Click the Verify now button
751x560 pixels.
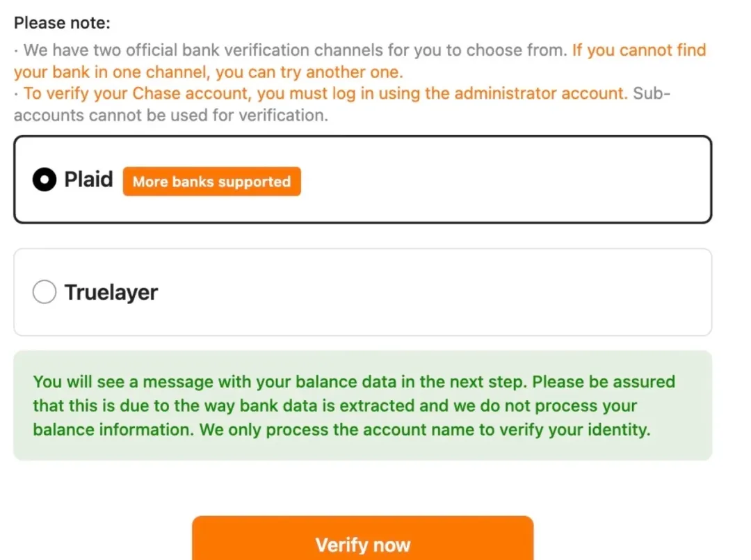[362, 544]
